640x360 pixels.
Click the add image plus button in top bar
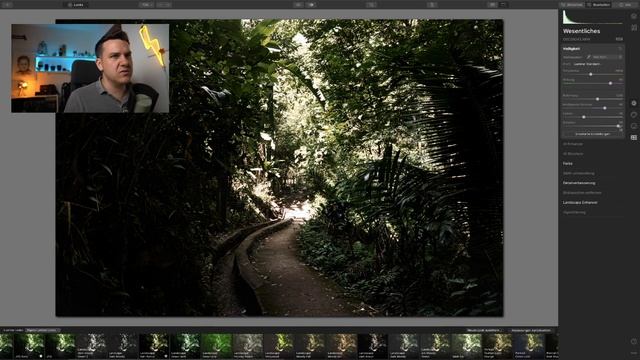[7, 4]
